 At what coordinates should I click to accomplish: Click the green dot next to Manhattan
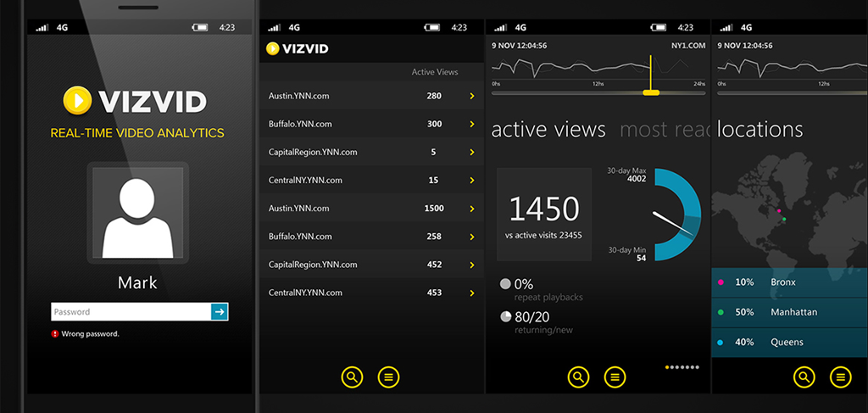point(721,312)
